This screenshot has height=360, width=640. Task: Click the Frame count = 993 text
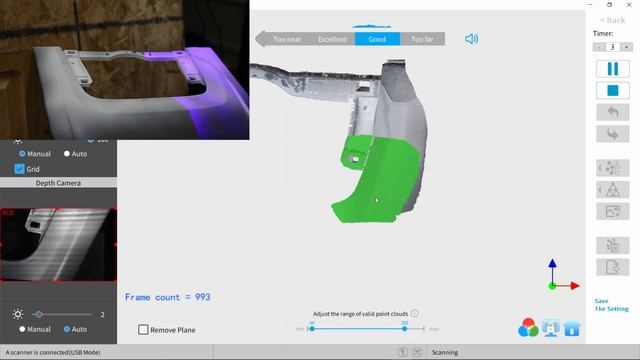(x=168, y=297)
